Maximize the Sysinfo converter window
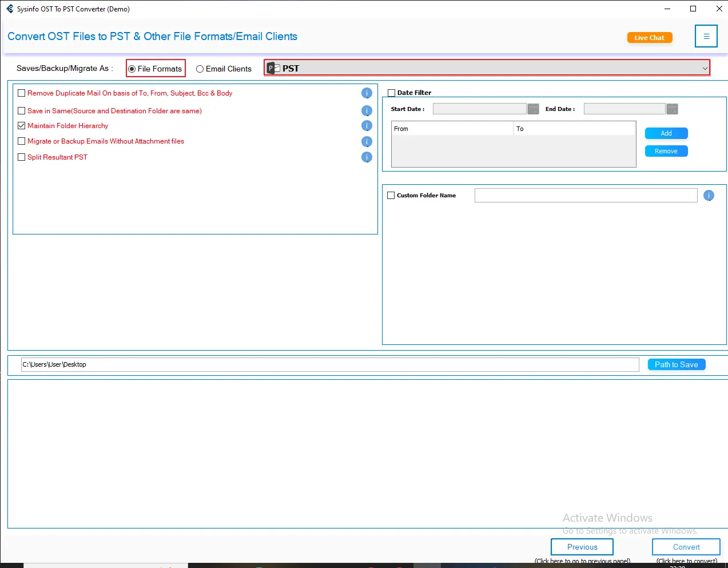Screen dimensions: 728x568 pyautogui.click(x=693, y=9)
